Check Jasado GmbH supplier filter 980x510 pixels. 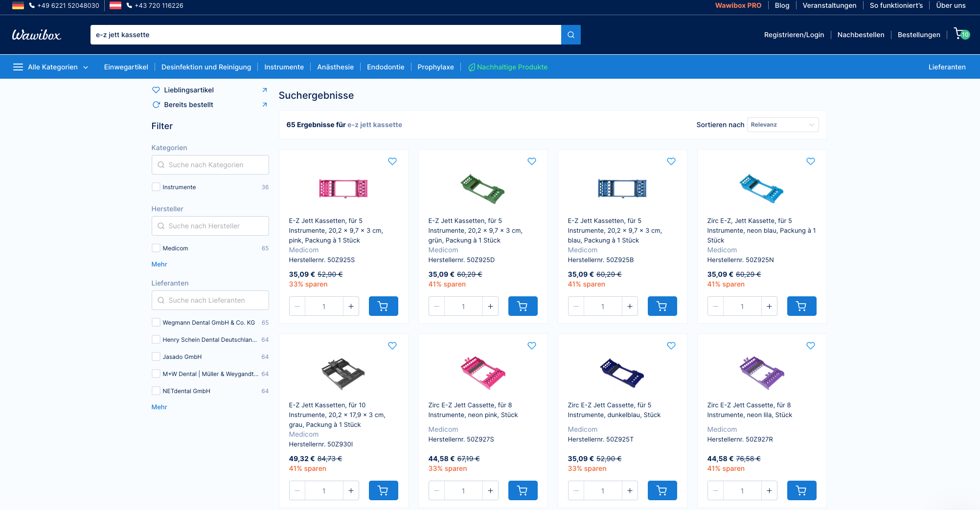coord(156,356)
